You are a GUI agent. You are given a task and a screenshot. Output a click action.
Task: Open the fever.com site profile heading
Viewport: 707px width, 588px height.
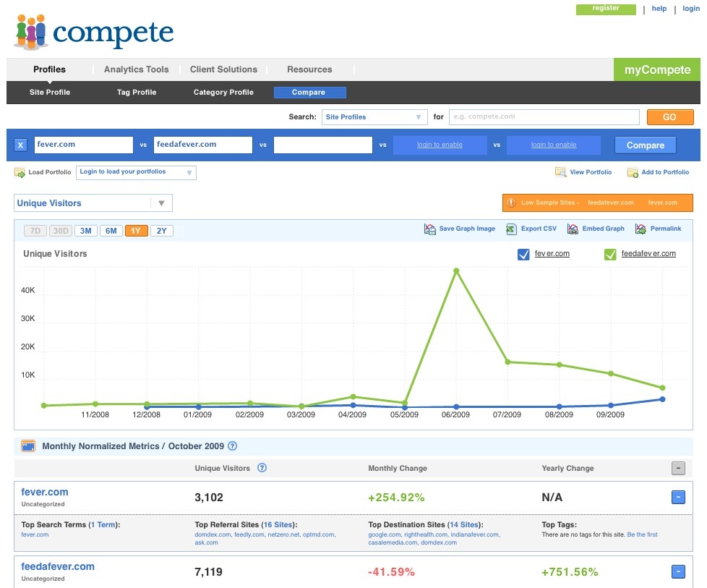pyautogui.click(x=45, y=493)
